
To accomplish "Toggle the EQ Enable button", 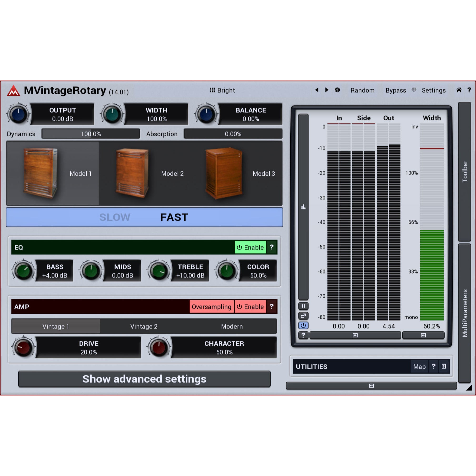I will [250, 247].
